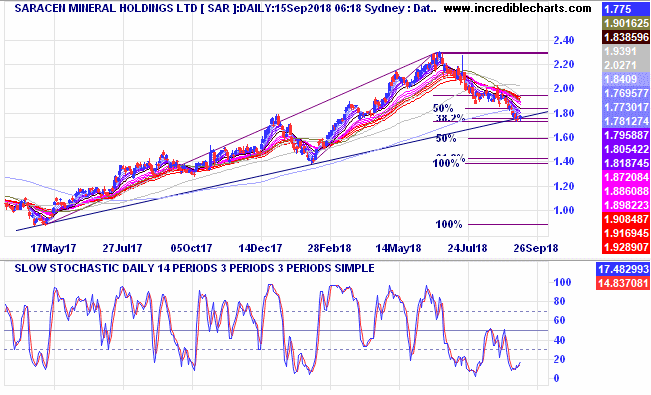651x395 pixels.
Task: Click the 1.20 price axis label
Action: (x=564, y=186)
